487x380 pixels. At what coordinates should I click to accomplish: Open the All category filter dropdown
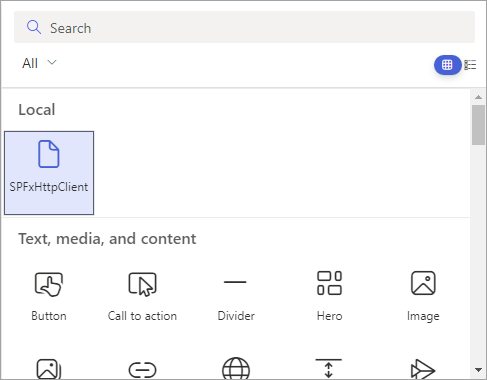[39, 63]
